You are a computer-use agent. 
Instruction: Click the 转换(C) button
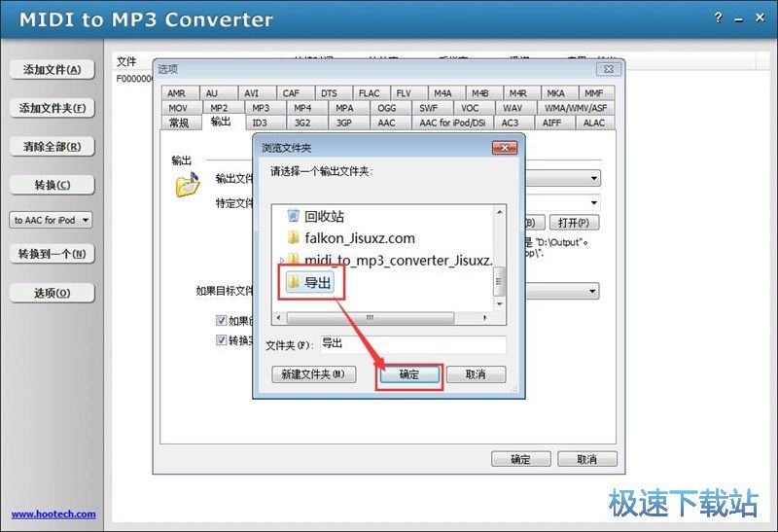coord(53,185)
